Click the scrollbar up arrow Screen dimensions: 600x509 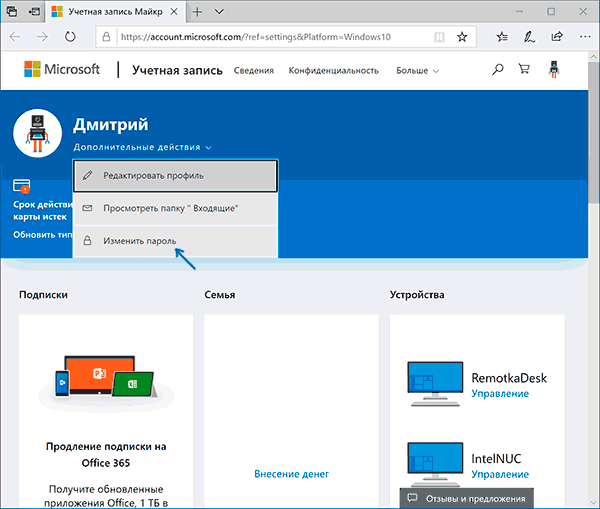pos(594,57)
